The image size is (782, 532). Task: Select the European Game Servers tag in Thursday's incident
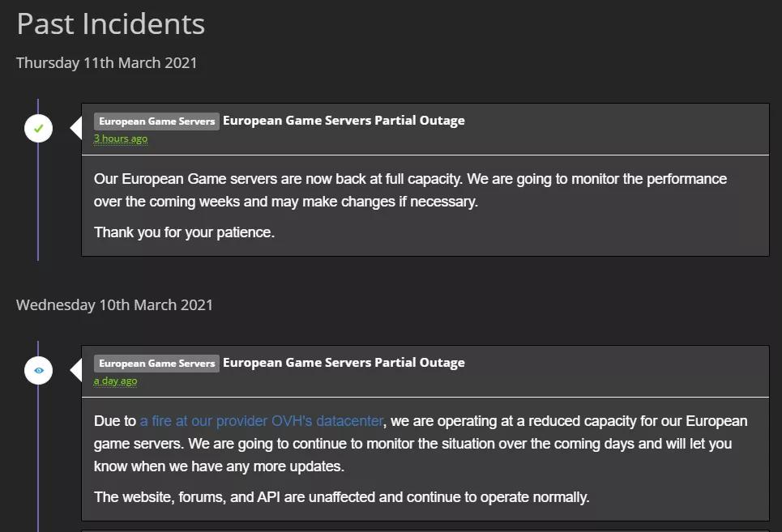tap(156, 121)
